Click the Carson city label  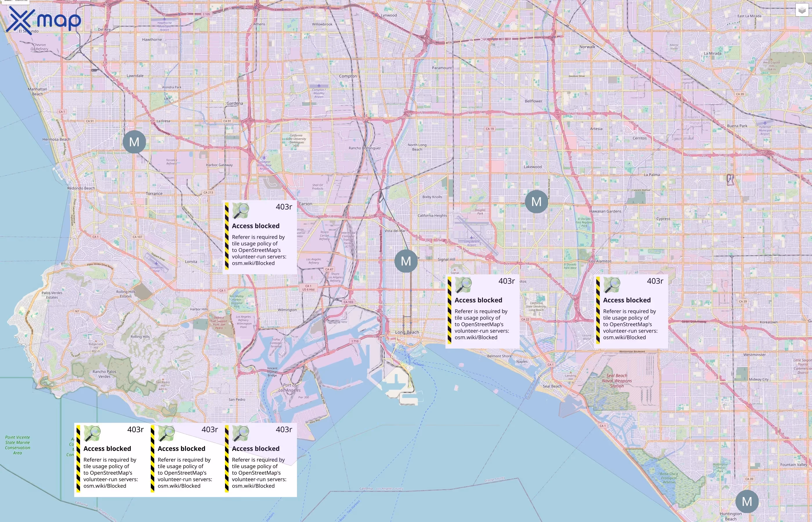pyautogui.click(x=305, y=204)
